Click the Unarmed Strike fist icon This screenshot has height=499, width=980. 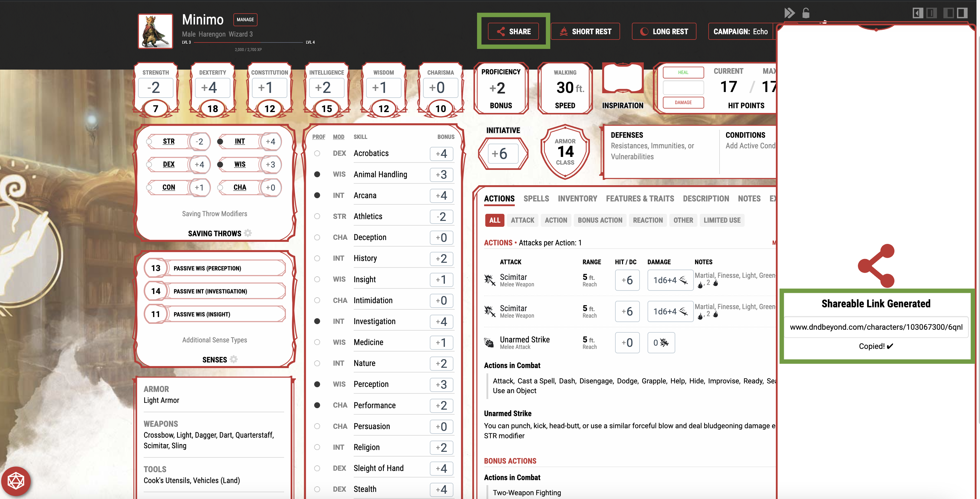tap(489, 342)
